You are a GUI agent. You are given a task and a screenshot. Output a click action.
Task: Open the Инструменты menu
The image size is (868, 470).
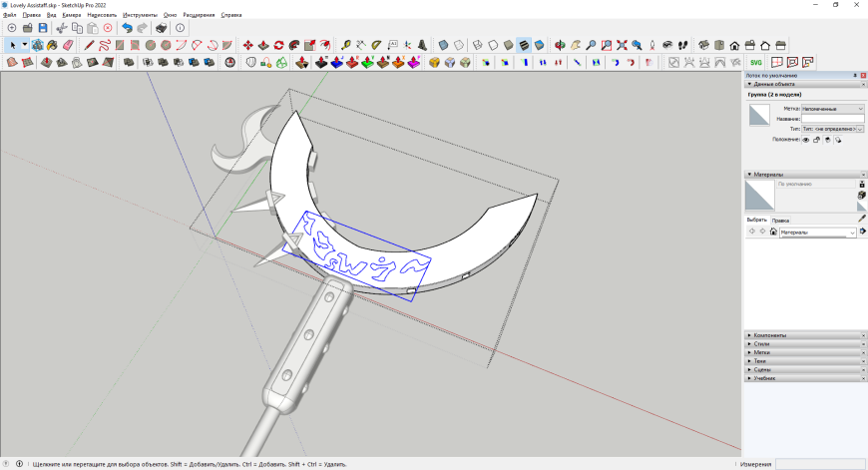pos(140,15)
